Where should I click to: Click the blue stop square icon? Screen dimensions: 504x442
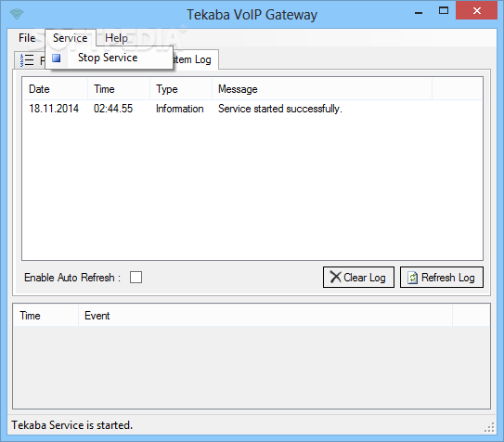pyautogui.click(x=57, y=58)
